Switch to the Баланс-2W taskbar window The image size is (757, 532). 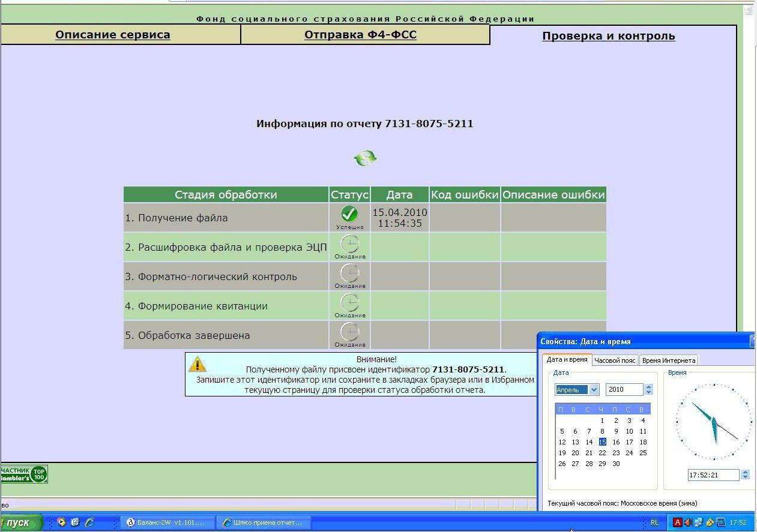(169, 522)
